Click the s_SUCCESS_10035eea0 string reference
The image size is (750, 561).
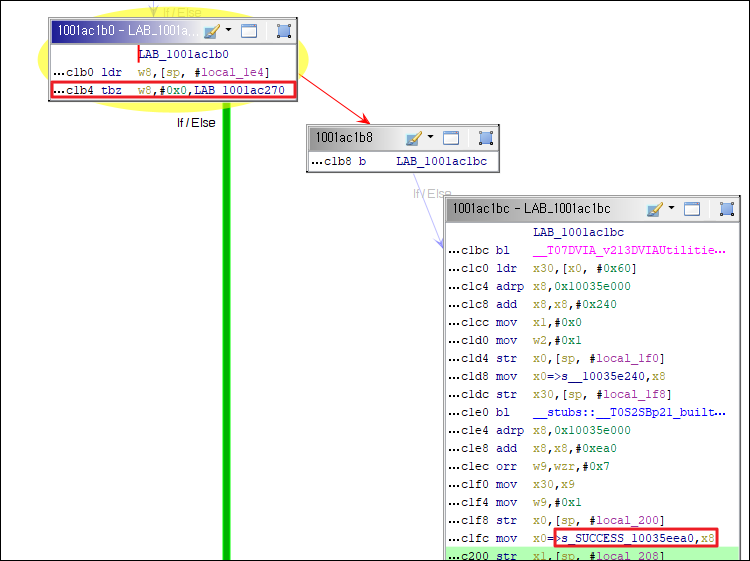[x=627, y=539]
